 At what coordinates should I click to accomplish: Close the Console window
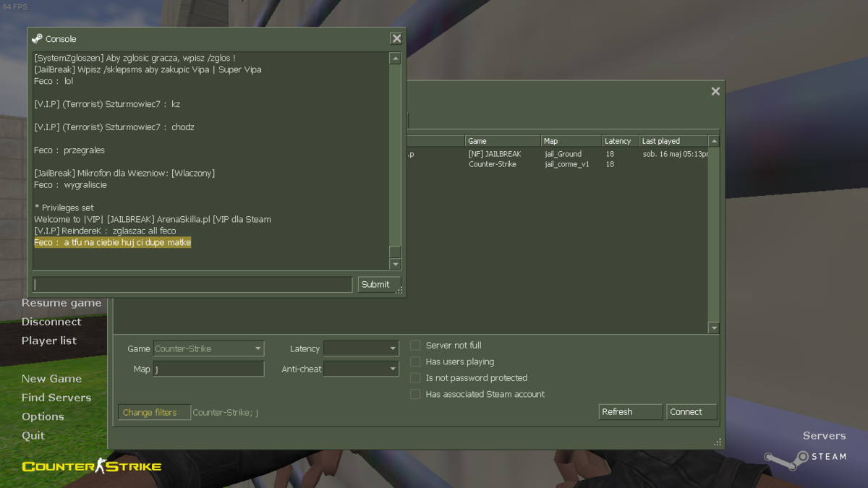pyautogui.click(x=396, y=39)
